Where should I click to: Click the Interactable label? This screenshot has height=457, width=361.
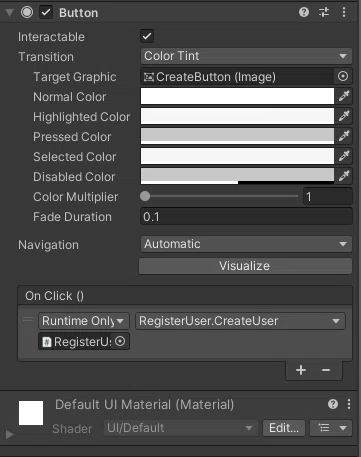click(51, 37)
